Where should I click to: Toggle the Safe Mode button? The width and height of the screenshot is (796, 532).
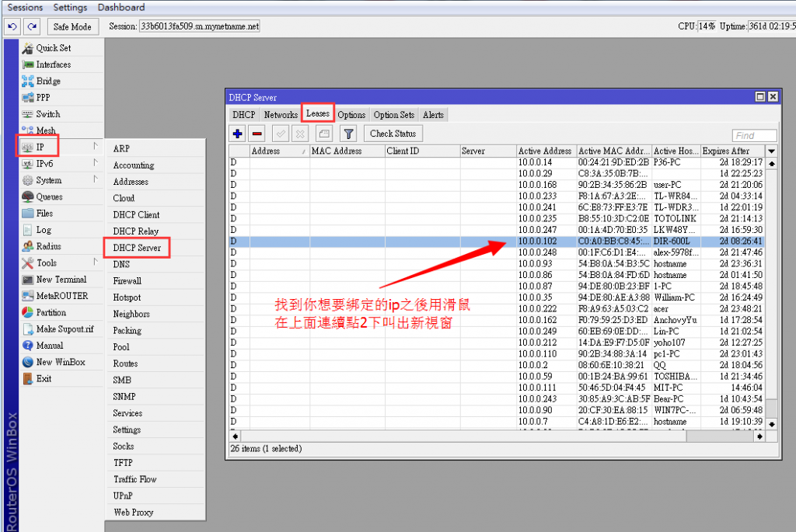coord(72,26)
